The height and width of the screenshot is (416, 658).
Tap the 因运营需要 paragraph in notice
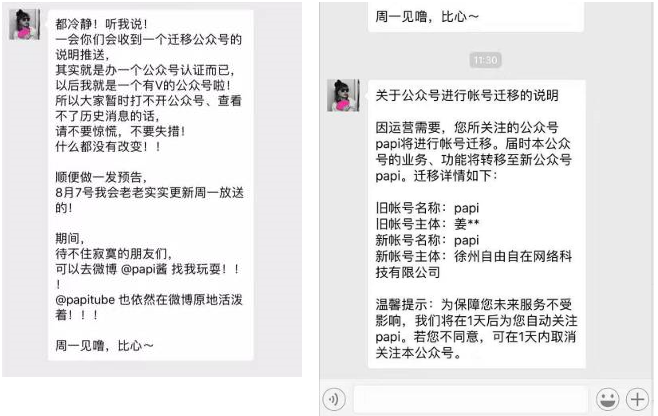tap(473, 152)
